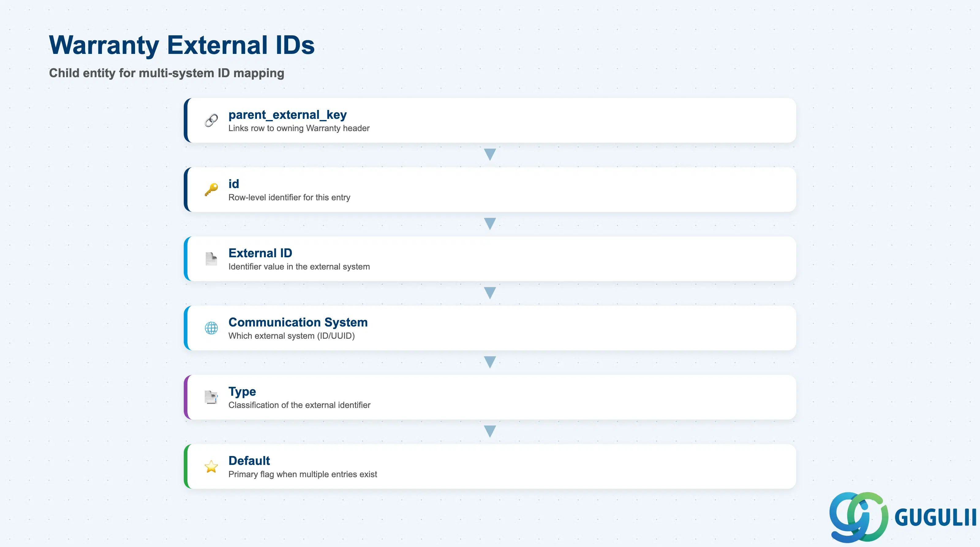This screenshot has width=980, height=547.
Task: Click the document icon beside External ID
Action: click(211, 259)
